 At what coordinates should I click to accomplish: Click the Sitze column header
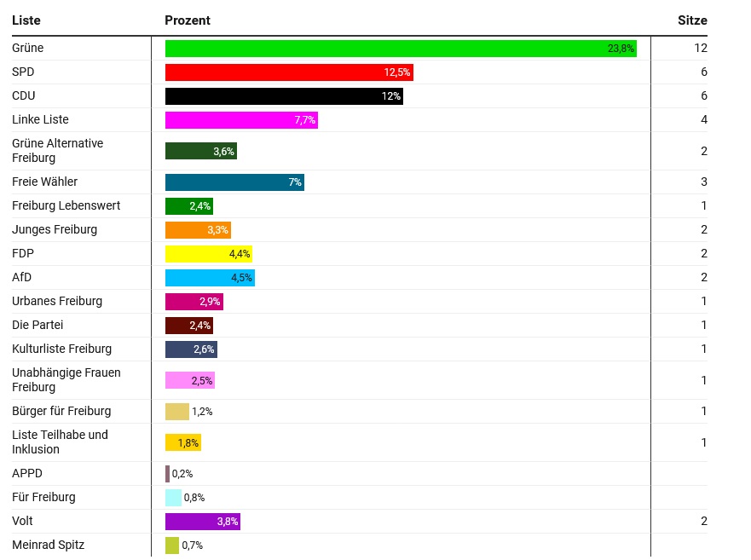click(692, 20)
